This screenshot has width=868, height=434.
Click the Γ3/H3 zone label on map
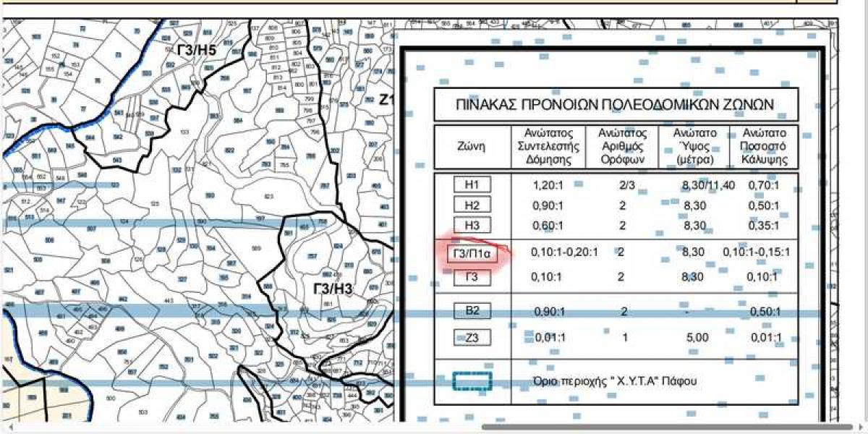pyautogui.click(x=333, y=289)
